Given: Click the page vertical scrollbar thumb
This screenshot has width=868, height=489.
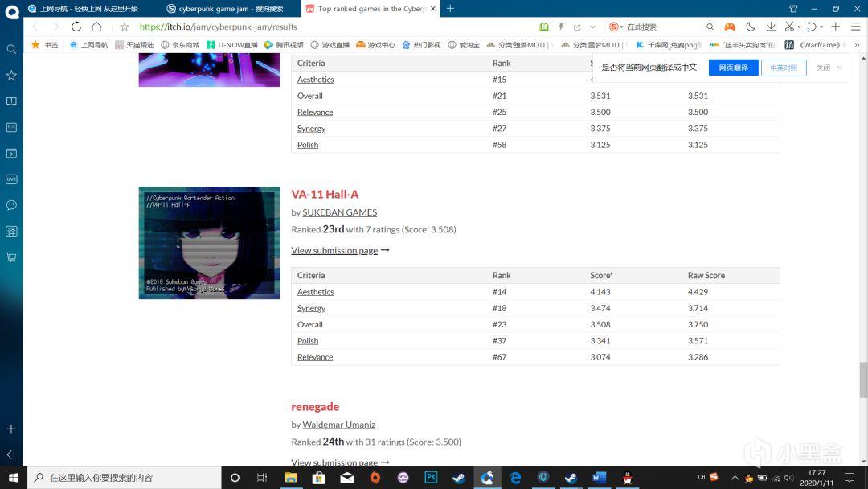Looking at the screenshot, I should 863,380.
